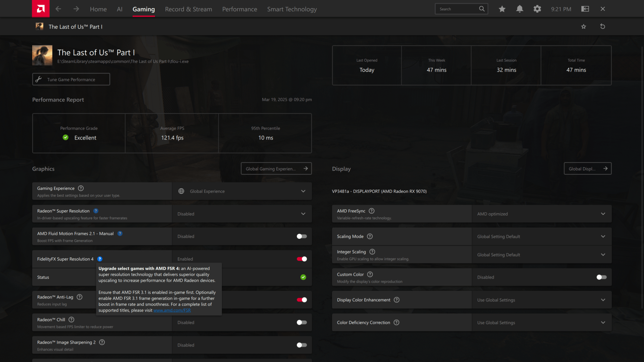Screen dimensions: 644x362
Task: Go back with the left arrow icon
Action: (58, 9)
